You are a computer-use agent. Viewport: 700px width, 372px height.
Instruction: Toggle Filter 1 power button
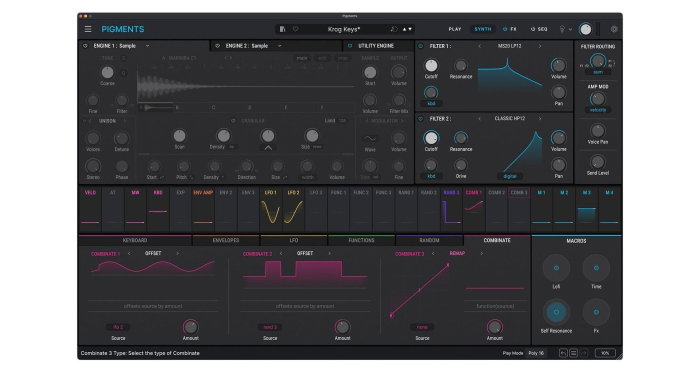pyautogui.click(x=421, y=46)
